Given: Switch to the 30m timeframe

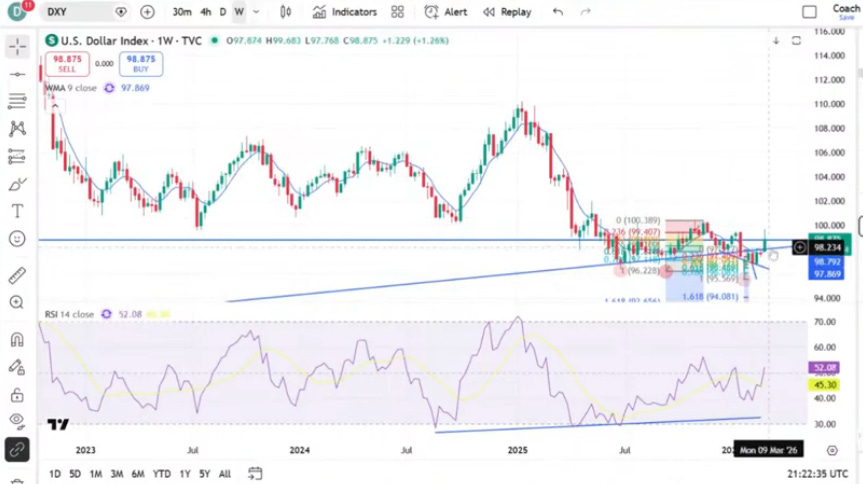Looking at the screenshot, I should pos(182,12).
